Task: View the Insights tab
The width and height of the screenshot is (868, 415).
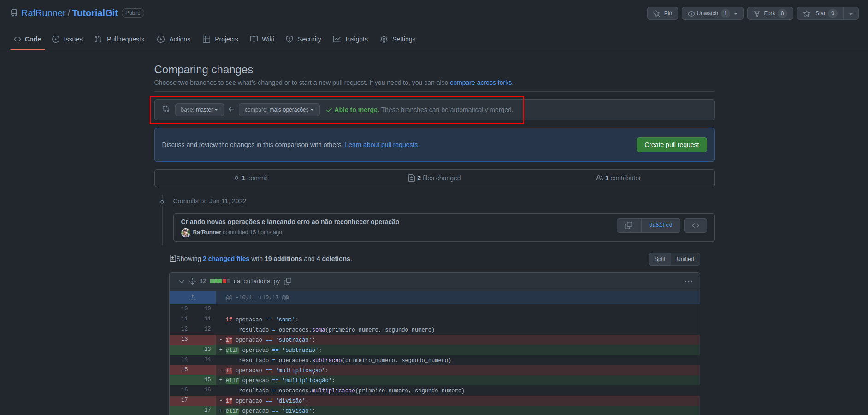Action: tap(351, 39)
